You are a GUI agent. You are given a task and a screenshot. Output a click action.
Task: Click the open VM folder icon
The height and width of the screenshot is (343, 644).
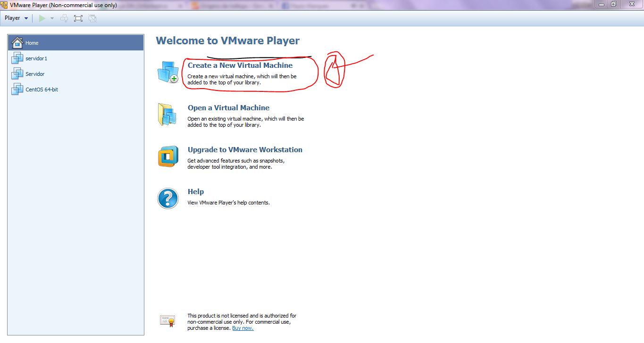point(167,114)
